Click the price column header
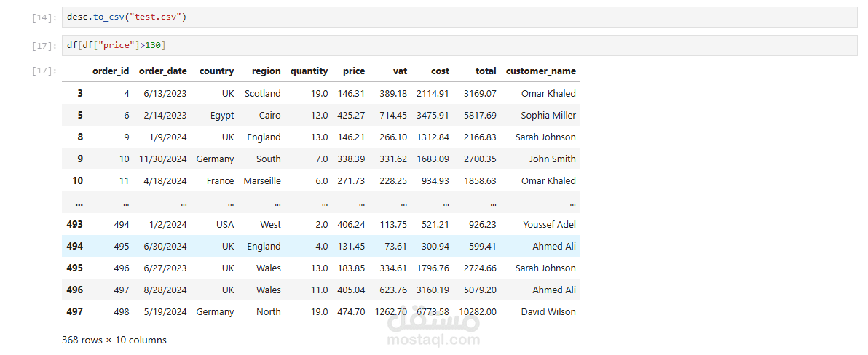Screen dimensions: 868x355 [354, 71]
